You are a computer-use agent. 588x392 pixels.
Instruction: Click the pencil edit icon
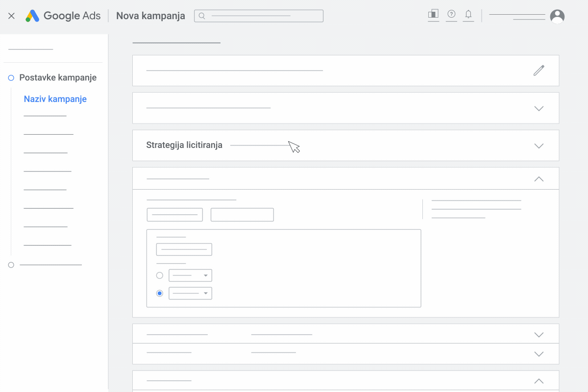539,71
